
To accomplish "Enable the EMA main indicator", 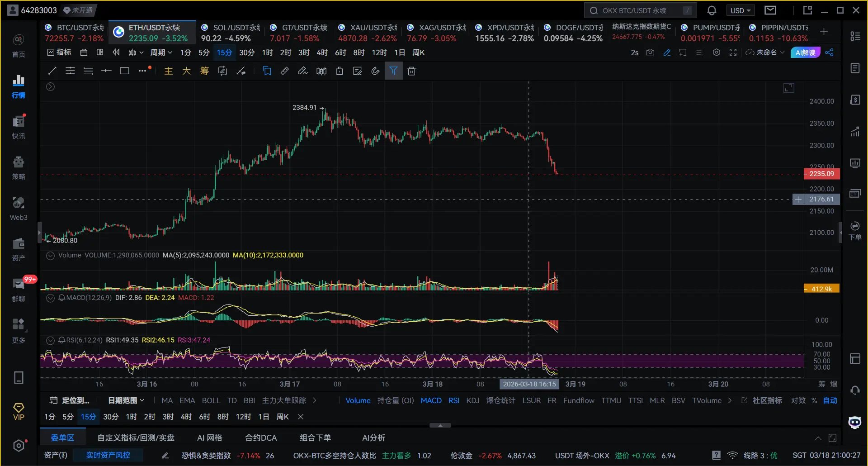I will point(187,400).
